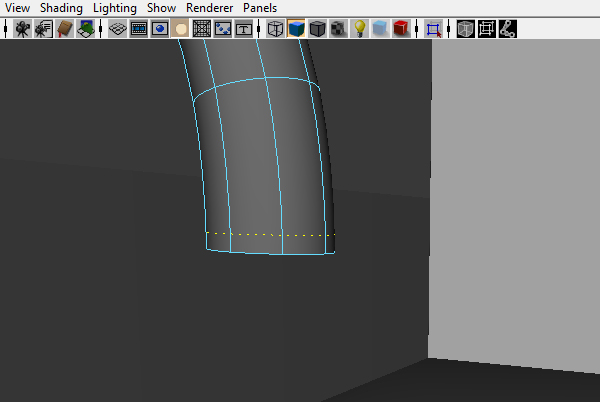Switch to Wireframe cube display
The width and height of the screenshot is (600, 402).
tap(275, 29)
